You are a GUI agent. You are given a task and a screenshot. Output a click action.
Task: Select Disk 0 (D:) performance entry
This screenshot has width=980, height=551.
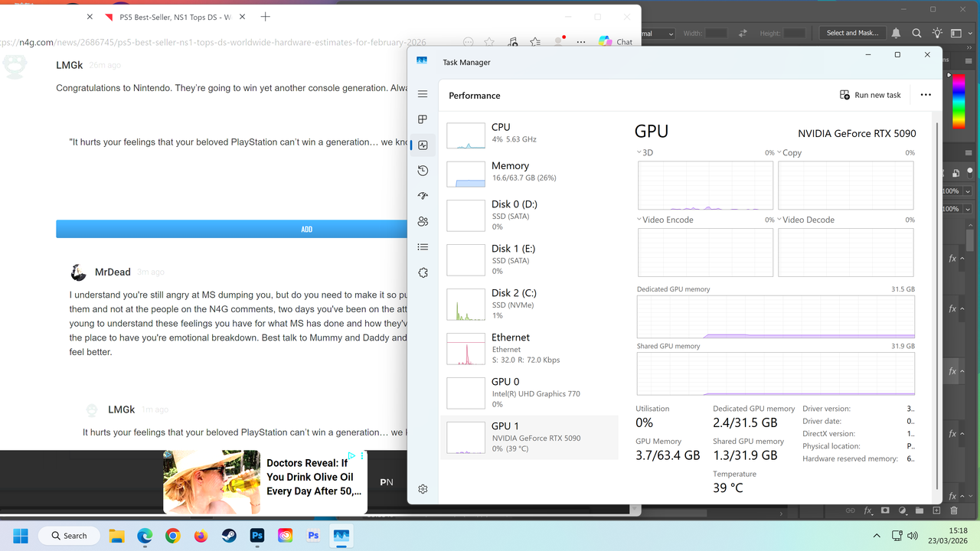point(529,215)
